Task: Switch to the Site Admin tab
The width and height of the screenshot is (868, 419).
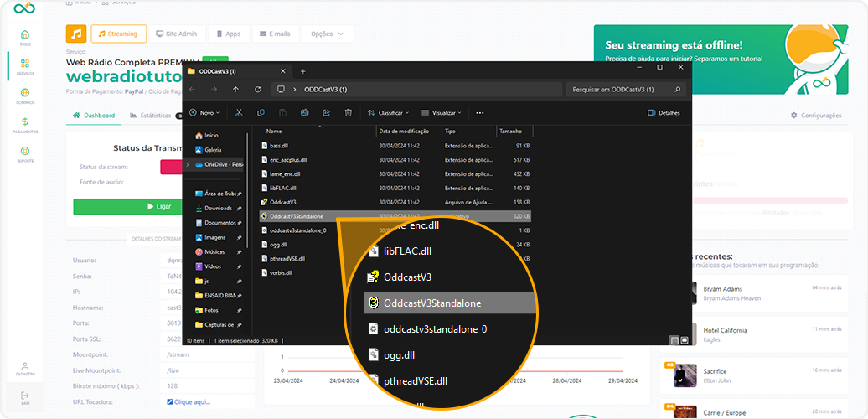Action: coord(177,34)
